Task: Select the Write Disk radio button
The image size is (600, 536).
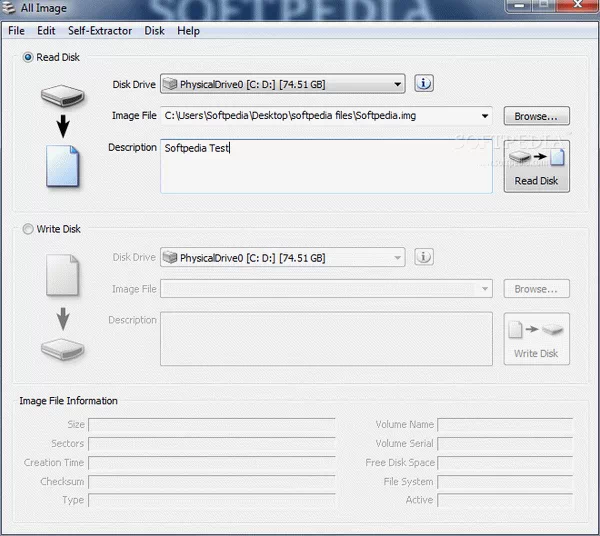Action: click(28, 229)
